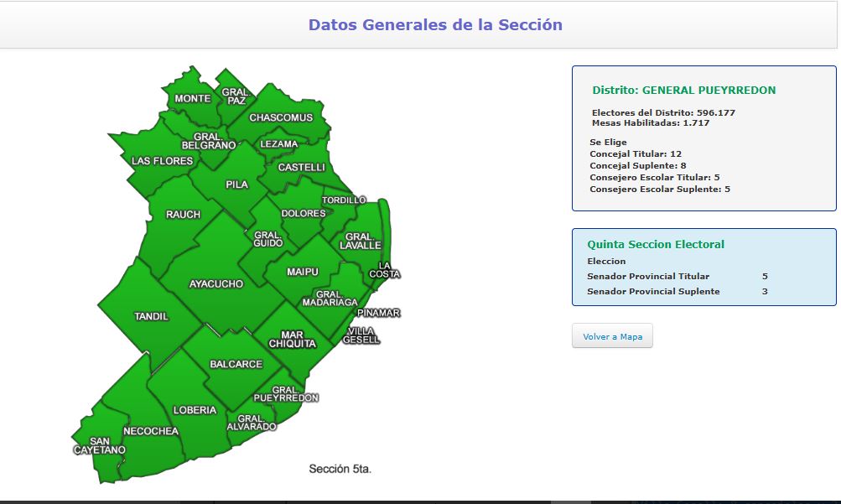Image resolution: width=841 pixels, height=504 pixels.
Task: Click the Chascomus region on the map
Action: click(281, 117)
